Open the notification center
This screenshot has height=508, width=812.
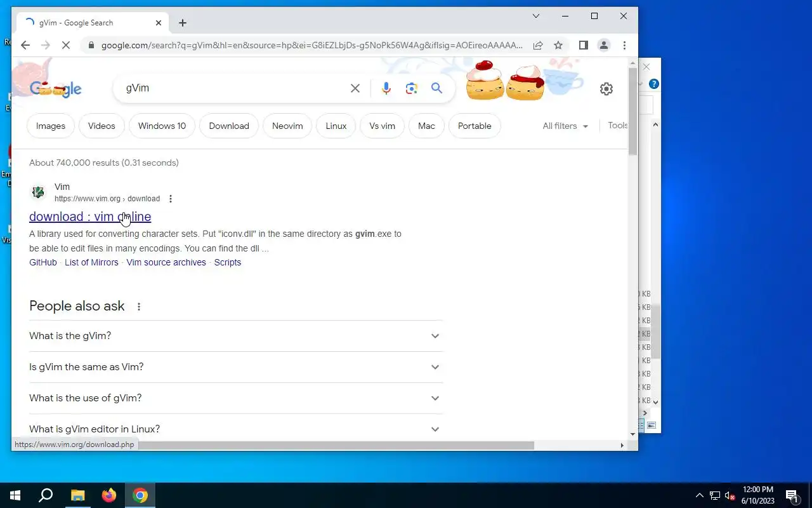pyautogui.click(x=792, y=495)
